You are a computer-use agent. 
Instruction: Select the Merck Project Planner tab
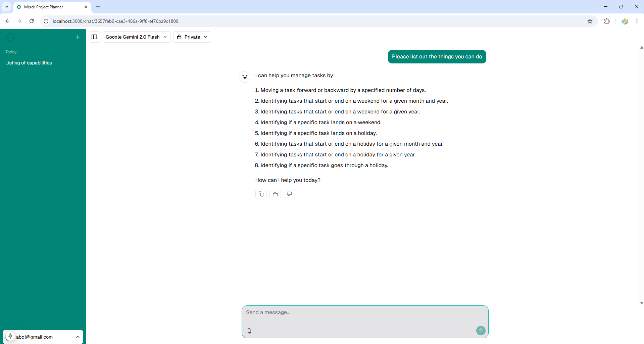50,7
